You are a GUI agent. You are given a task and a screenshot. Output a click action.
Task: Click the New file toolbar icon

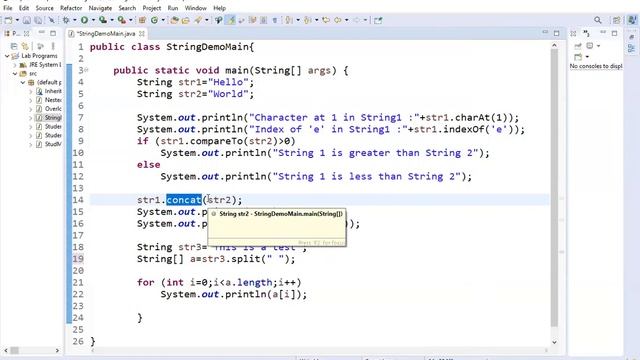coord(9,20)
